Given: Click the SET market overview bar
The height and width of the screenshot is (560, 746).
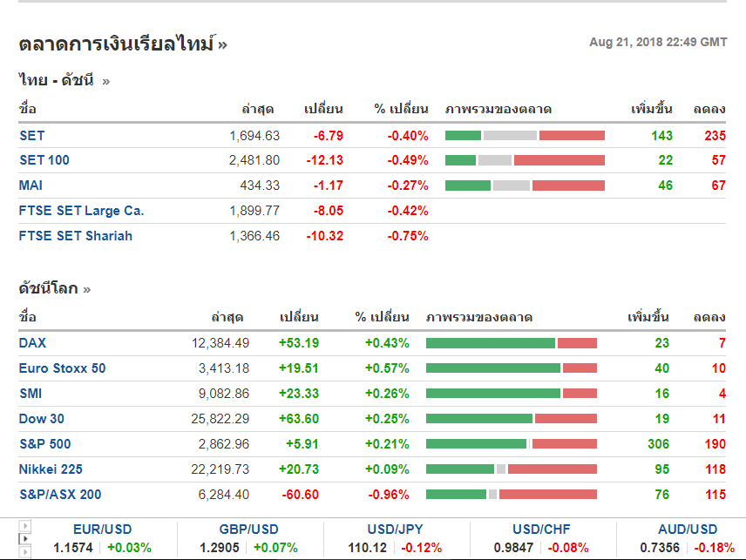Looking at the screenshot, I should pyautogui.click(x=525, y=136).
